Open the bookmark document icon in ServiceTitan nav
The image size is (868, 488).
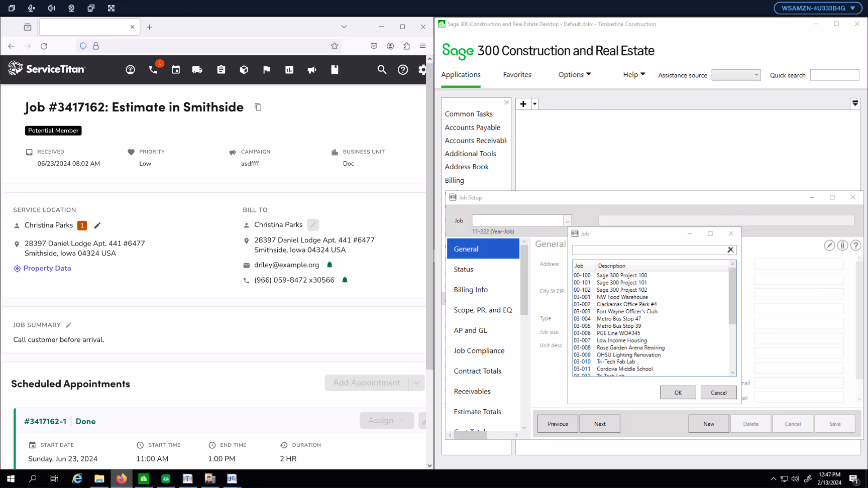click(335, 70)
